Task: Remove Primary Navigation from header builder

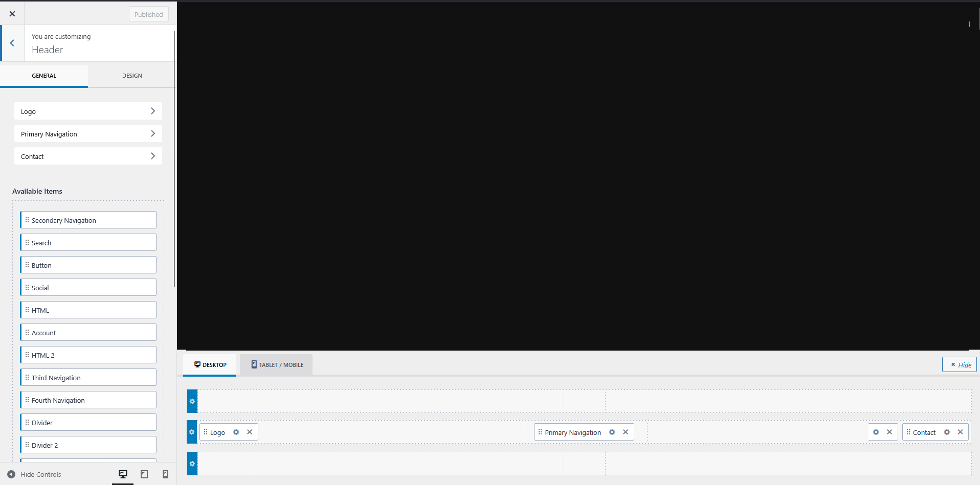Action: click(626, 432)
